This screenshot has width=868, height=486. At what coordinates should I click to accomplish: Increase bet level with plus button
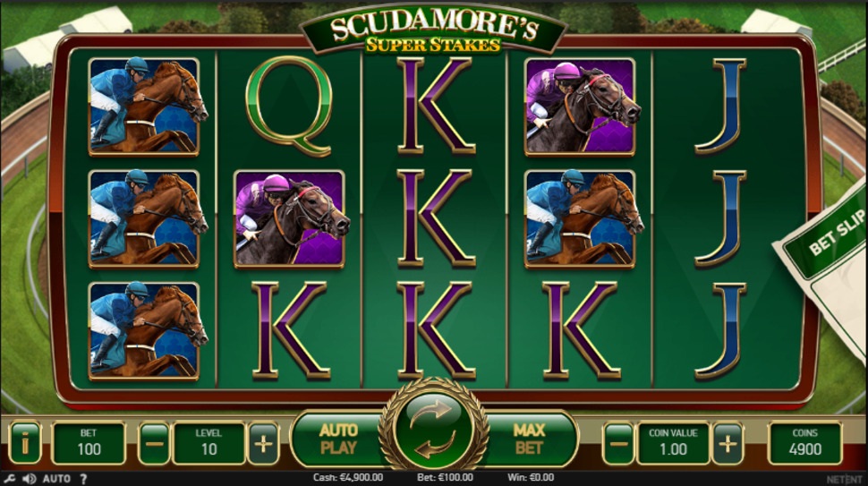click(x=263, y=443)
